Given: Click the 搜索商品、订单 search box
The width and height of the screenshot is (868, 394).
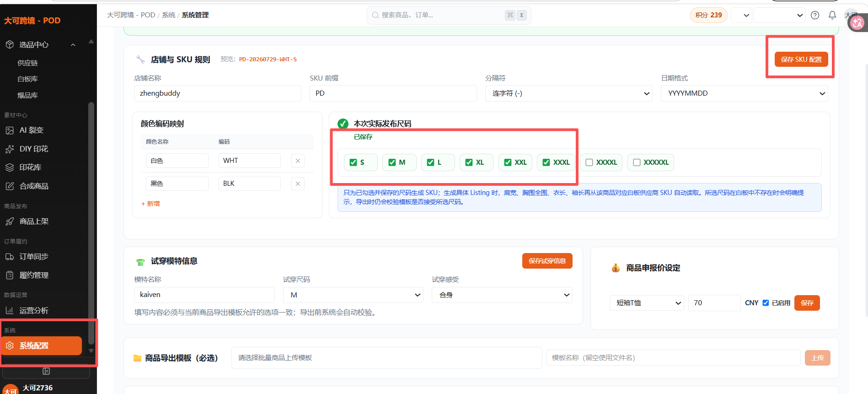Looking at the screenshot, I should click(449, 15).
